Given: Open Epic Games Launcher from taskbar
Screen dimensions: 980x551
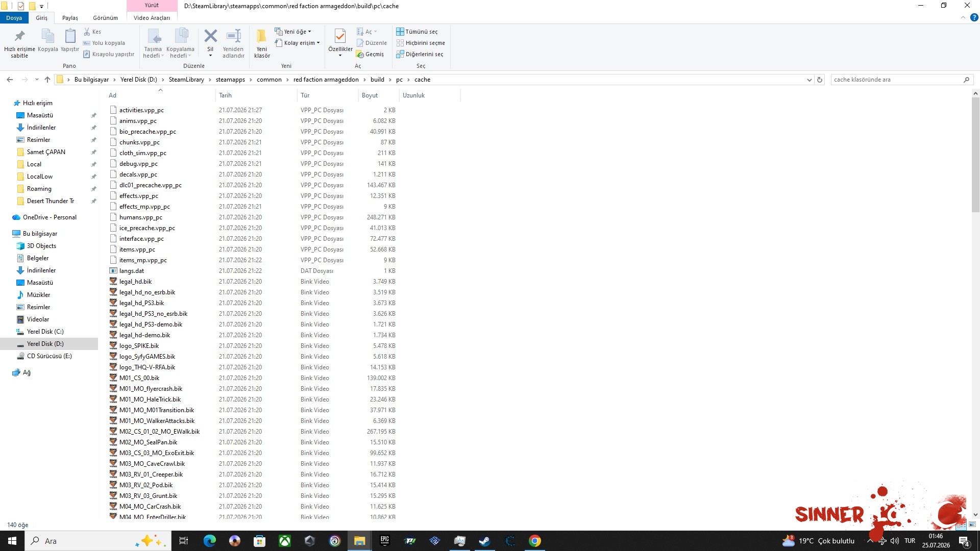Looking at the screenshot, I should (385, 541).
